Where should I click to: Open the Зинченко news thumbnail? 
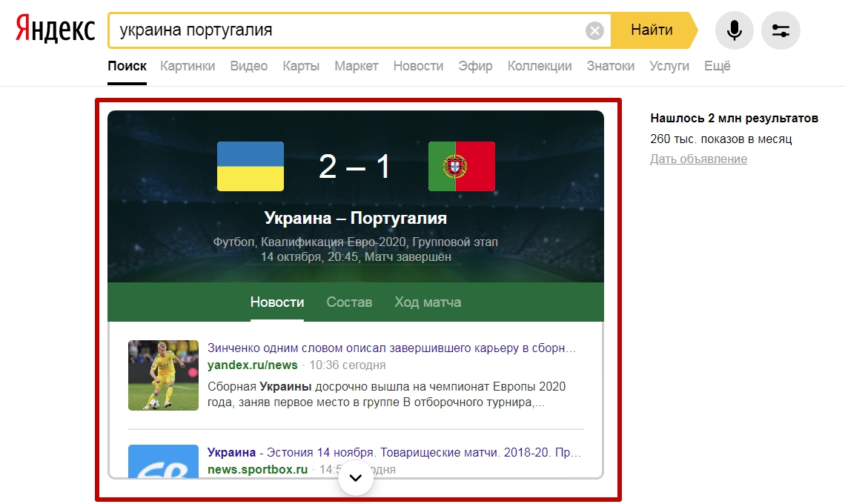click(x=163, y=375)
